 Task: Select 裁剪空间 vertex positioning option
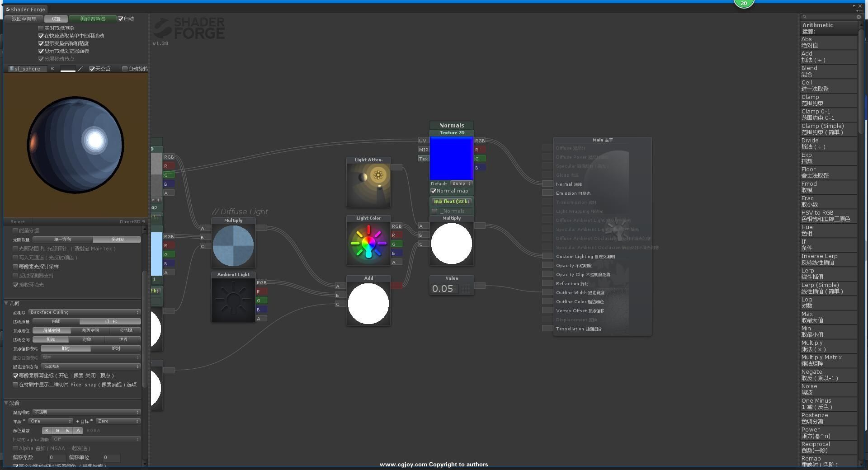[x=90, y=330]
